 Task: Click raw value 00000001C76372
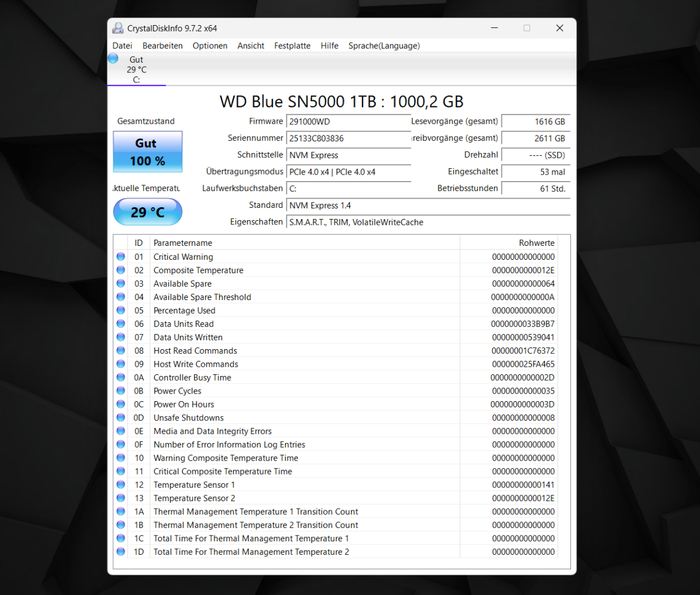(523, 350)
